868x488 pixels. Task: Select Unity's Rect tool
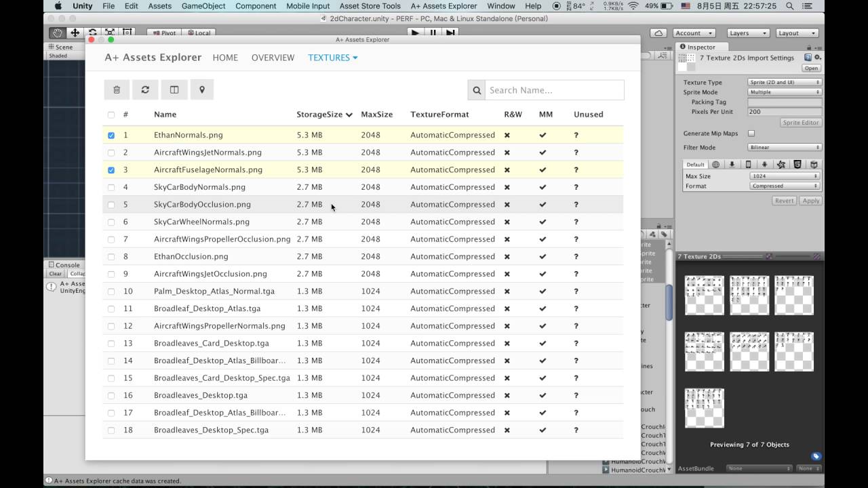pos(127,33)
